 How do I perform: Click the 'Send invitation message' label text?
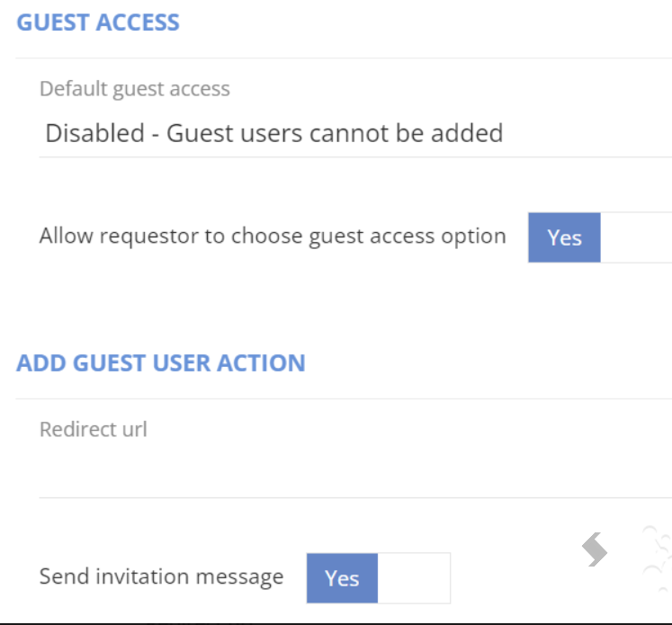click(161, 576)
